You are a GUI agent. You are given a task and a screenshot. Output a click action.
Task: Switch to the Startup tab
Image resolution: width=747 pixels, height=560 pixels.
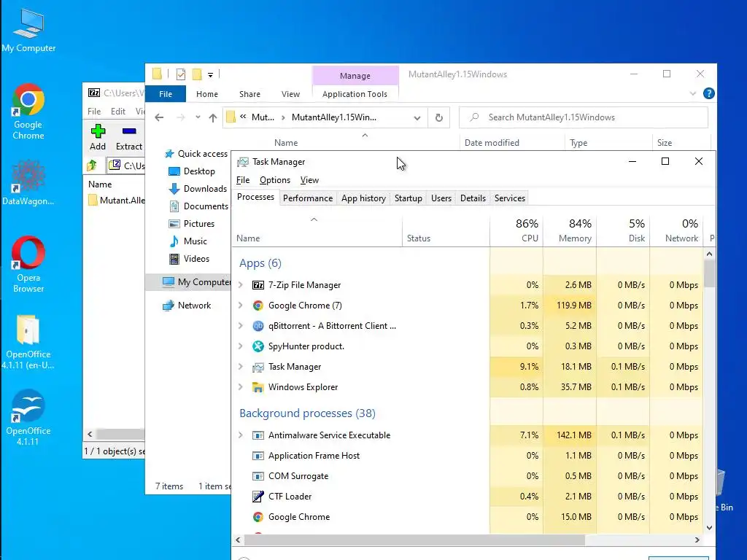pyautogui.click(x=409, y=198)
